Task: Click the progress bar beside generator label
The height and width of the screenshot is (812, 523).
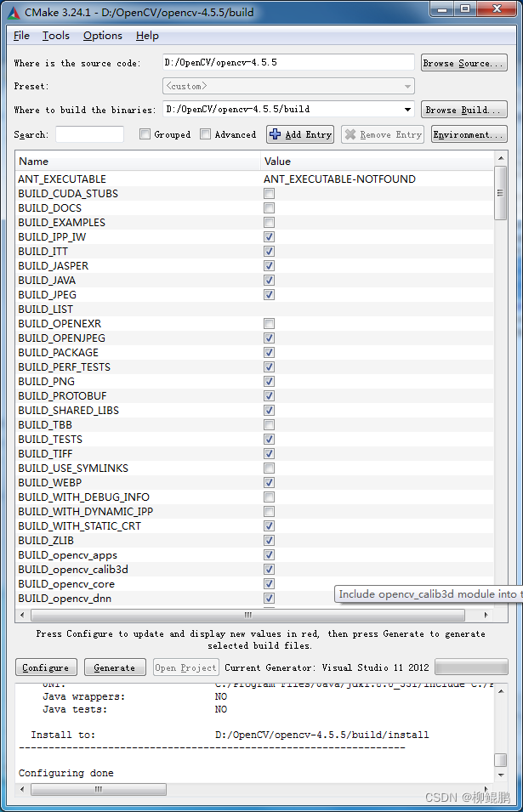Action: click(471, 667)
